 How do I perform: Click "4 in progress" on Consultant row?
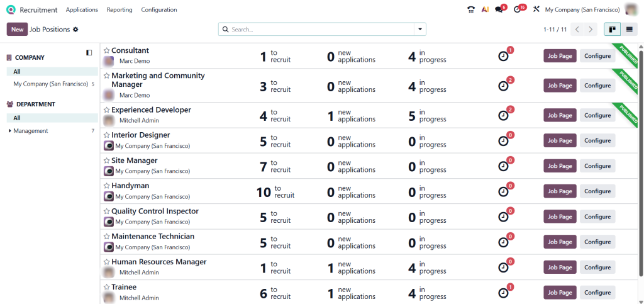click(x=427, y=56)
